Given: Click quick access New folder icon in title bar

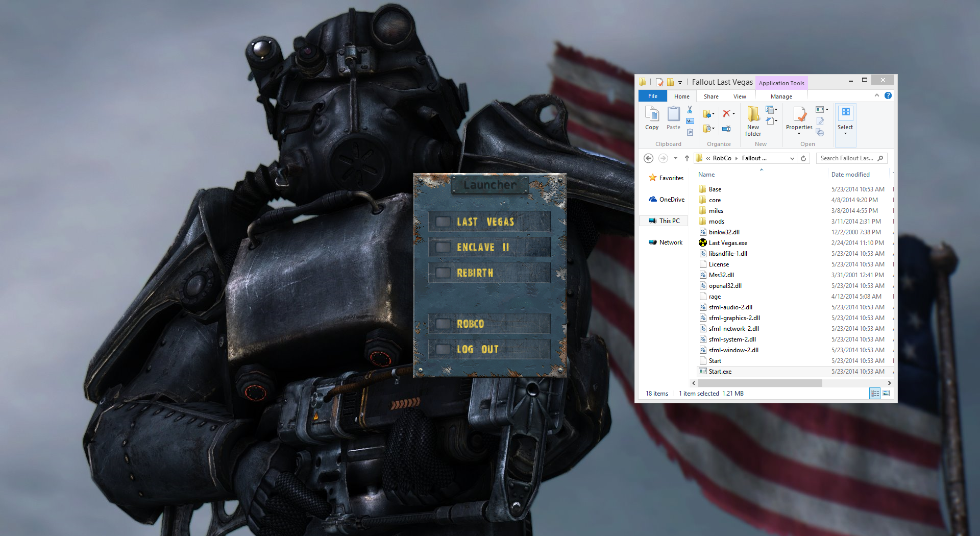Looking at the screenshot, I should pos(670,82).
